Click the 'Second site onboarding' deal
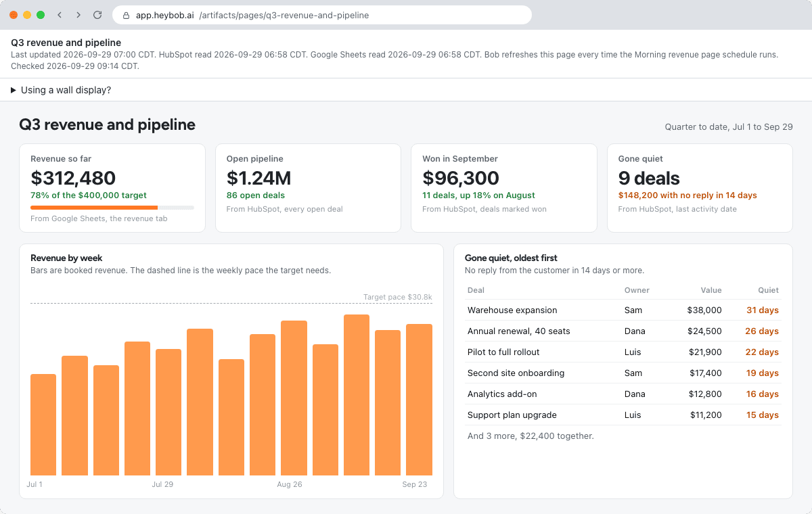Screen dimensions: 812x514 (x=516, y=373)
